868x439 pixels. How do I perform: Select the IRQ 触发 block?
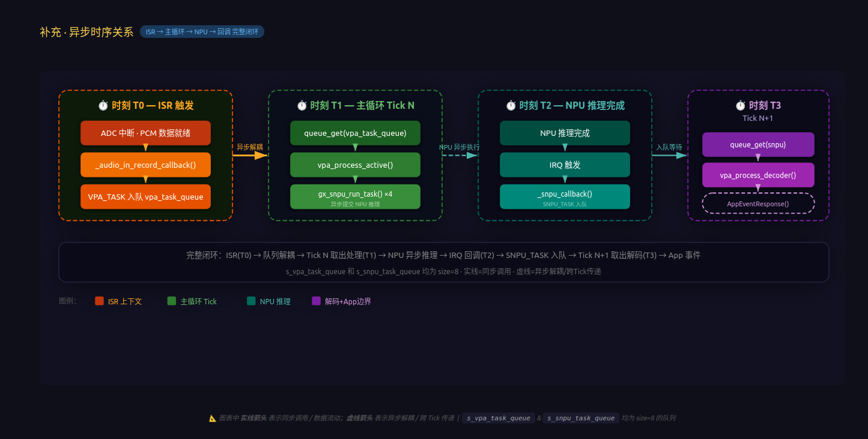(x=565, y=165)
